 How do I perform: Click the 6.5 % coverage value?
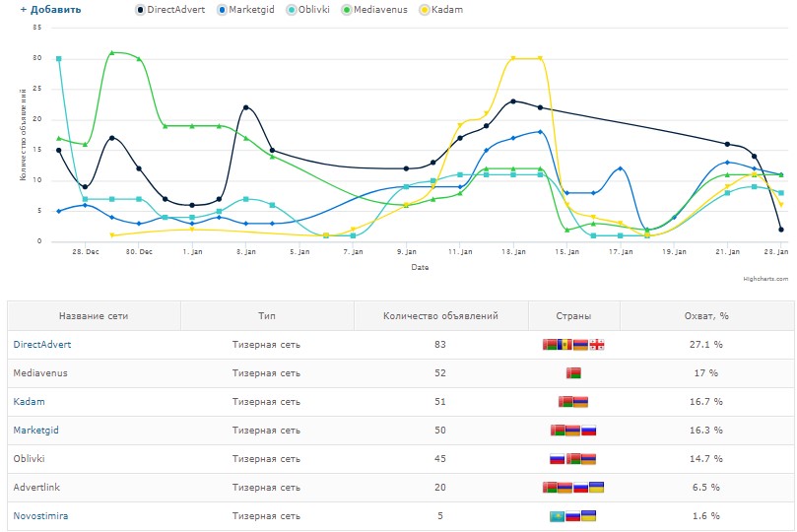[706, 487]
